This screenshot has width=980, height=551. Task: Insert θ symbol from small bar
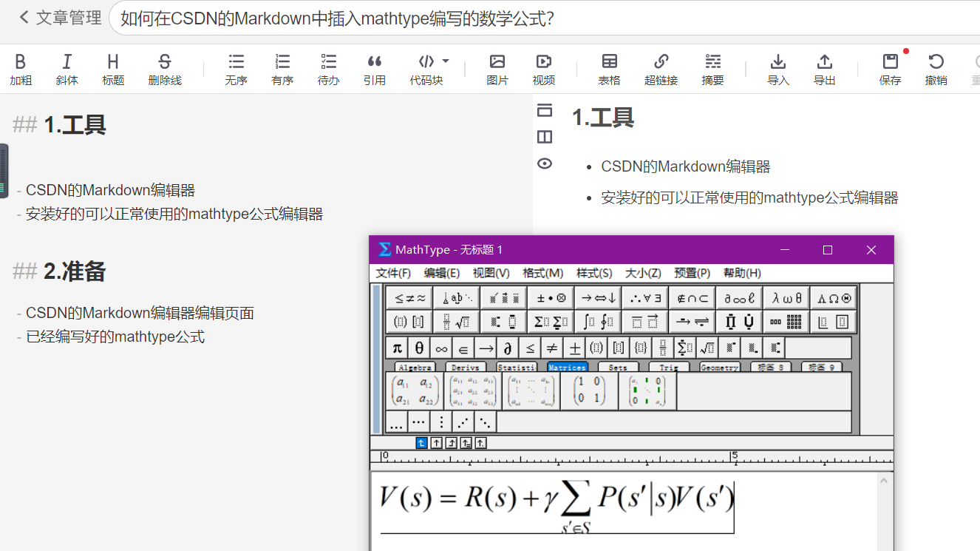pyautogui.click(x=419, y=348)
